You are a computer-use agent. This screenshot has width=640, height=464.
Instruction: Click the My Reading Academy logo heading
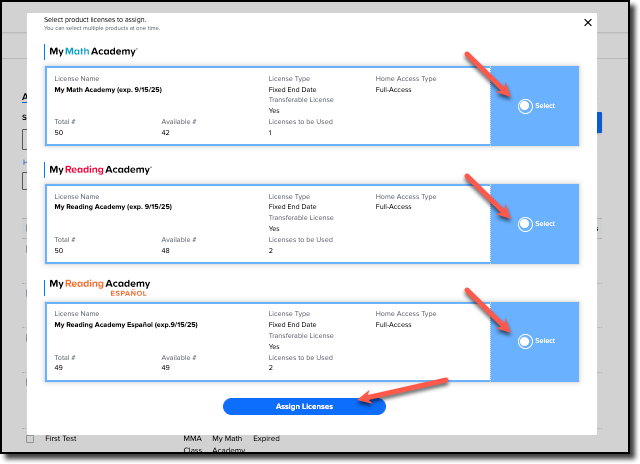[x=100, y=169]
